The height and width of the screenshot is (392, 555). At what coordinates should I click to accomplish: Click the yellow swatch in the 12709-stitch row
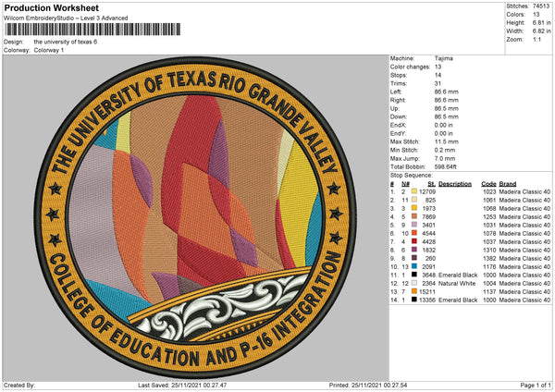(414, 191)
